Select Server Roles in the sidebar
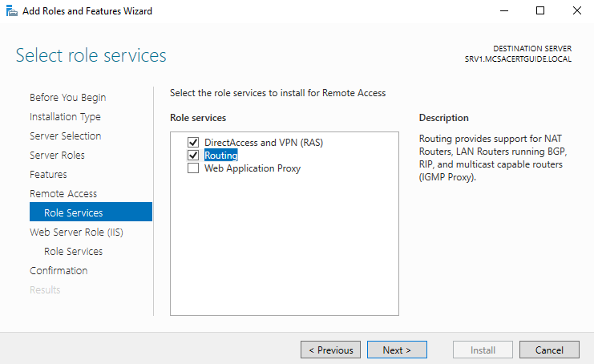 [57, 156]
